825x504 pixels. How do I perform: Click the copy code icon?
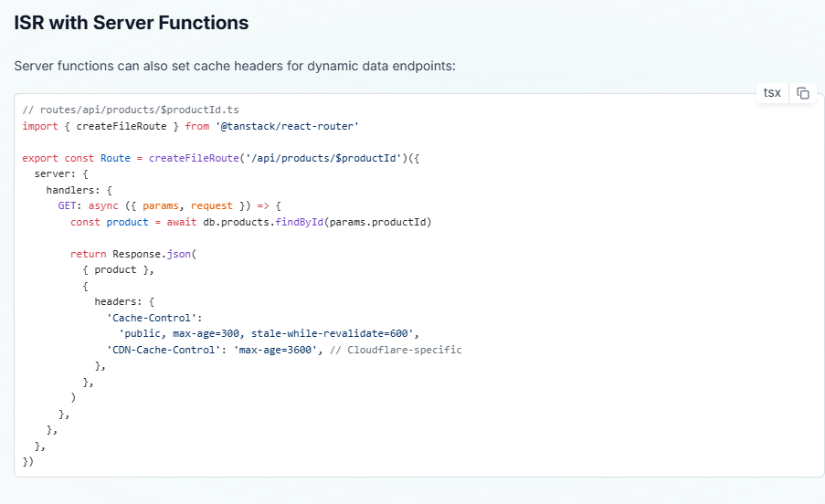pyautogui.click(x=803, y=93)
